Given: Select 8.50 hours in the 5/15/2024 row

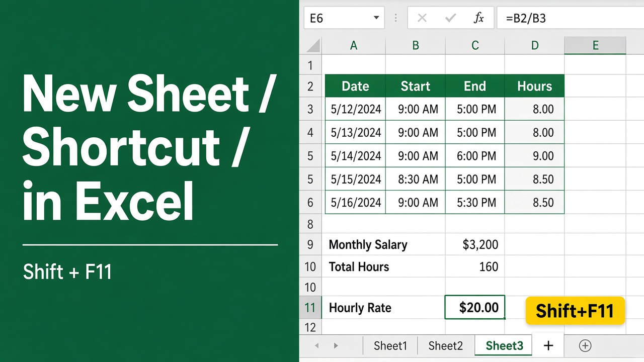Looking at the screenshot, I should pyautogui.click(x=534, y=179).
